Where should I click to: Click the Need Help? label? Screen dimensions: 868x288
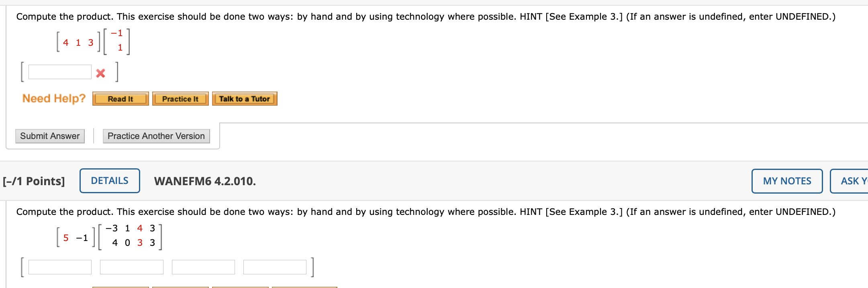coord(53,98)
